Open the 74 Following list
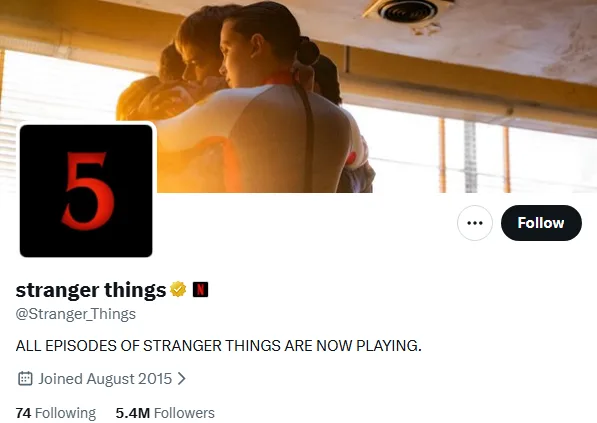 click(56, 413)
